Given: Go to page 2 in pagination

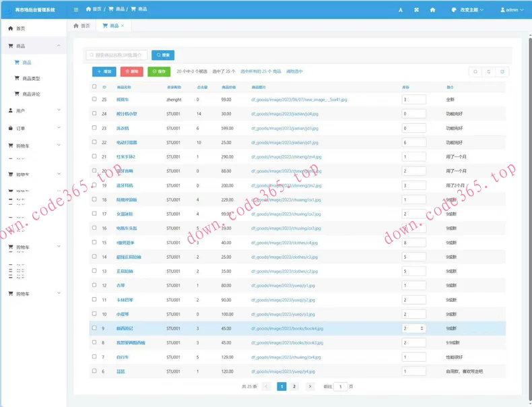Looking at the screenshot, I should point(294,387).
